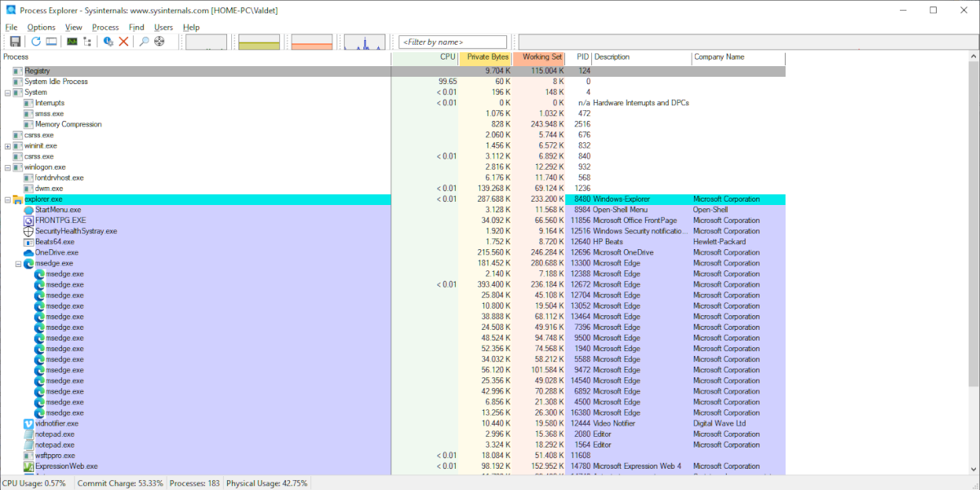Click 'Commit Charge: 53.33%' in status bar
This screenshot has width=980, height=490.
120,483
